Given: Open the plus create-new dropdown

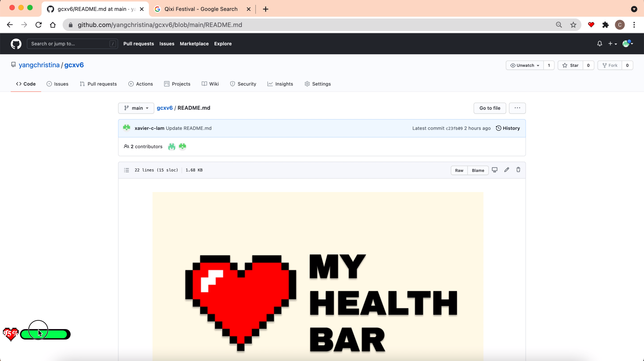Looking at the screenshot, I should click(x=612, y=44).
